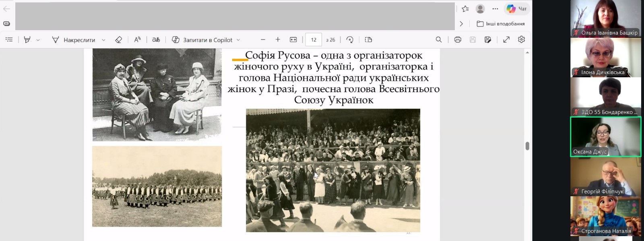Click the page number input field
Image resolution: width=644 pixels, height=241 pixels.
(314, 39)
